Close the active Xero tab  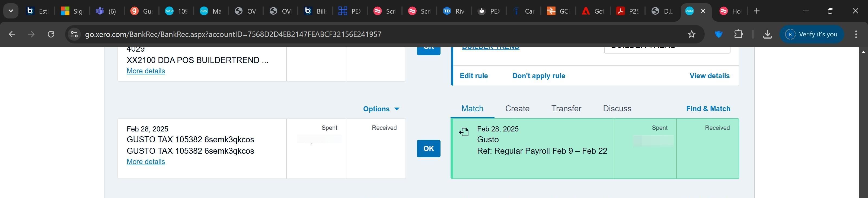click(703, 11)
